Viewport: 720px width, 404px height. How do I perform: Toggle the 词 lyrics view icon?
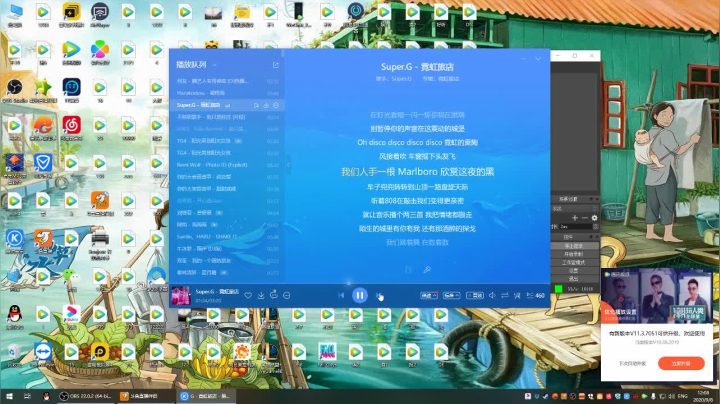[517, 295]
